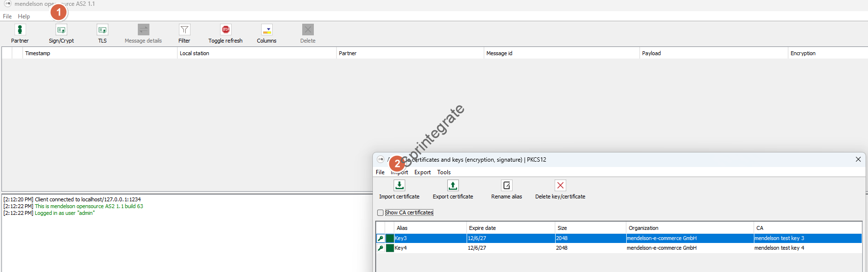
Task: Open the main window File menu
Action: pos(7,16)
